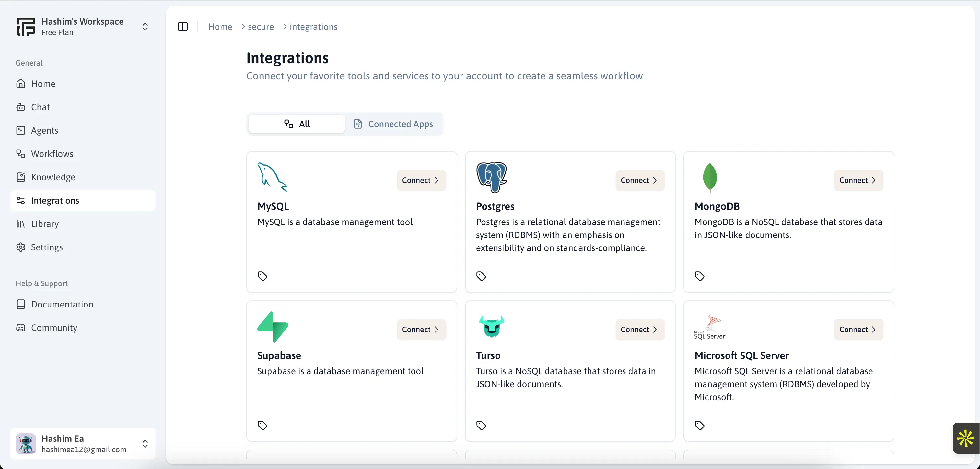
Task: Click the Supabase lightning logo
Action: 273,327
